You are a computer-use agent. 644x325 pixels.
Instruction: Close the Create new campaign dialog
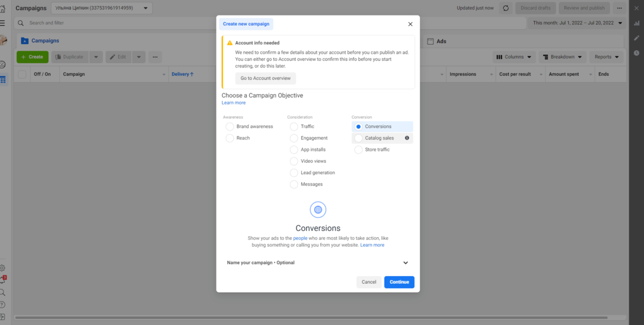[x=410, y=24]
